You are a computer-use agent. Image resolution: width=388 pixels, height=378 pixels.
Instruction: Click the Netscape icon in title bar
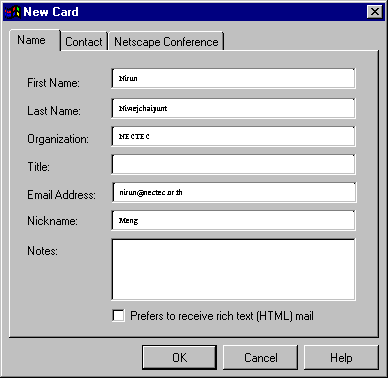point(12,12)
